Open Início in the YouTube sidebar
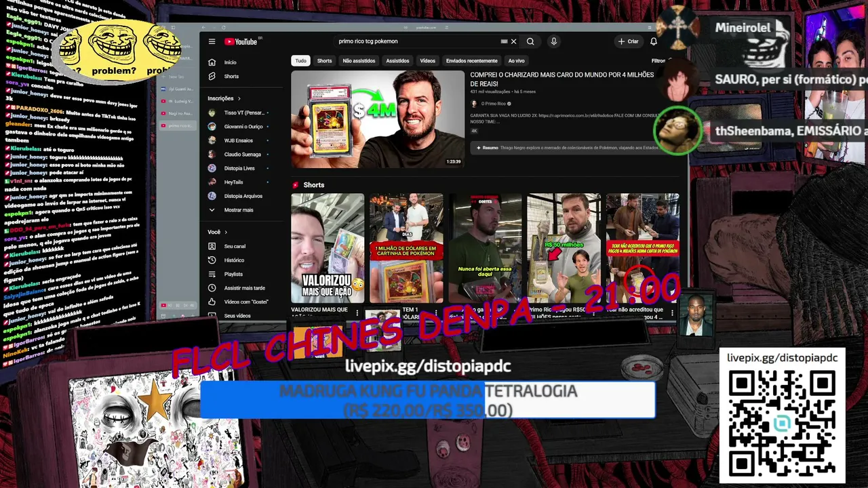The image size is (868, 488). [241, 62]
